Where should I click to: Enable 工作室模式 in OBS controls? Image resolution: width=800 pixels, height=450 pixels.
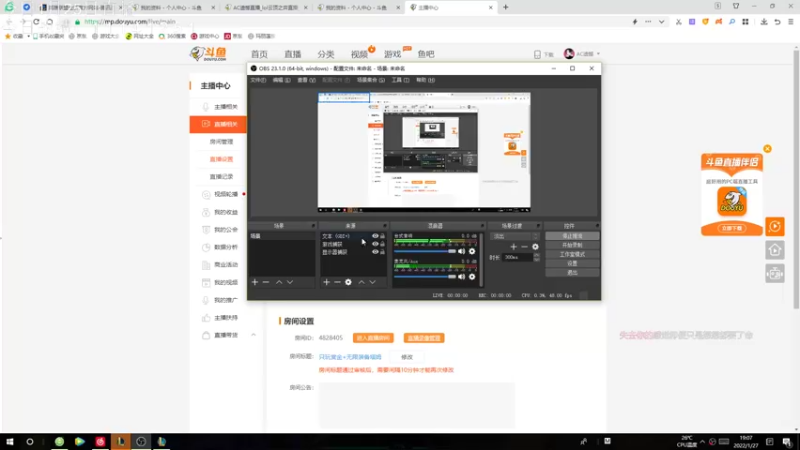[x=572, y=254]
